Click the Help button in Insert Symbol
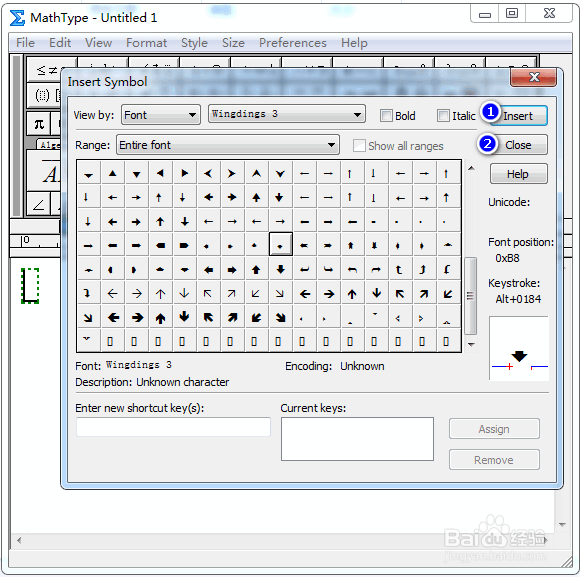 518,174
